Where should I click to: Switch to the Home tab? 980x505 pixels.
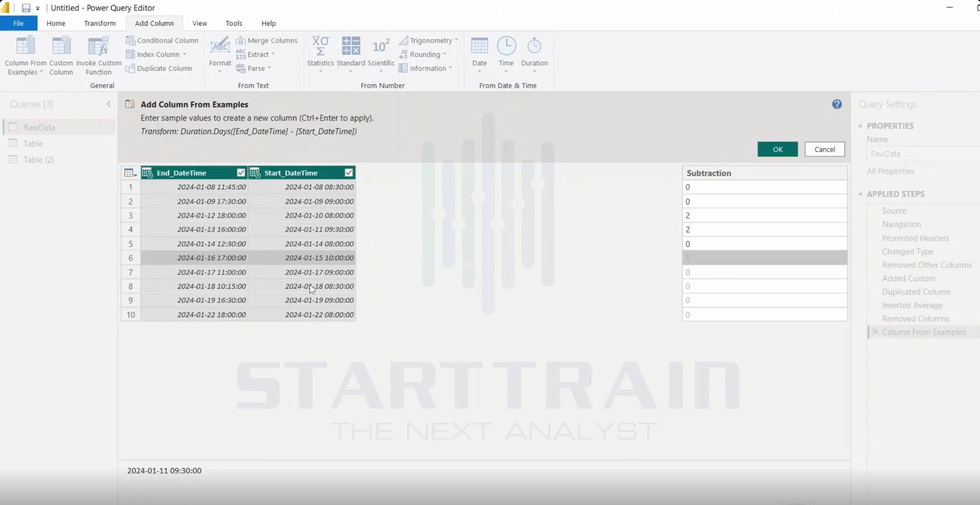[56, 23]
